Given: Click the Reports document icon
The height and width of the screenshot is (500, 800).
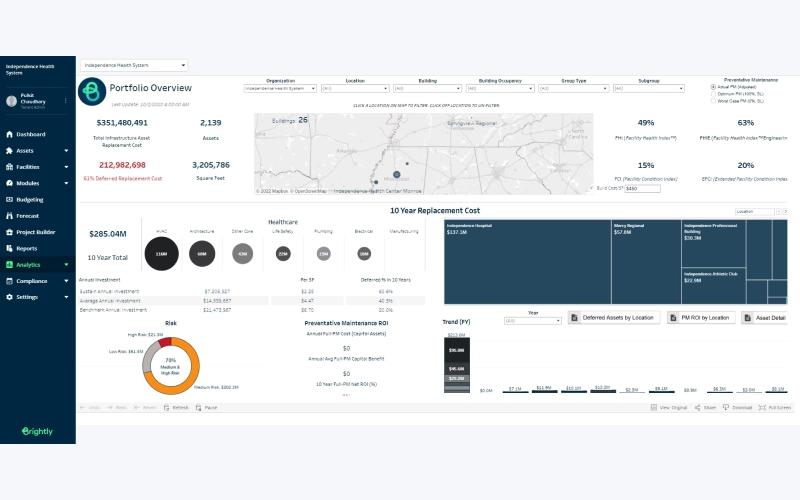Looking at the screenshot, I should click(9, 248).
